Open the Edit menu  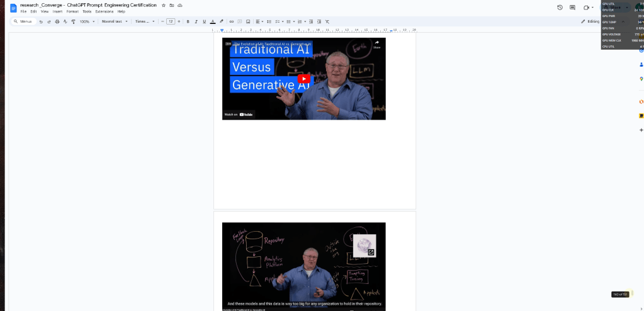(x=33, y=11)
